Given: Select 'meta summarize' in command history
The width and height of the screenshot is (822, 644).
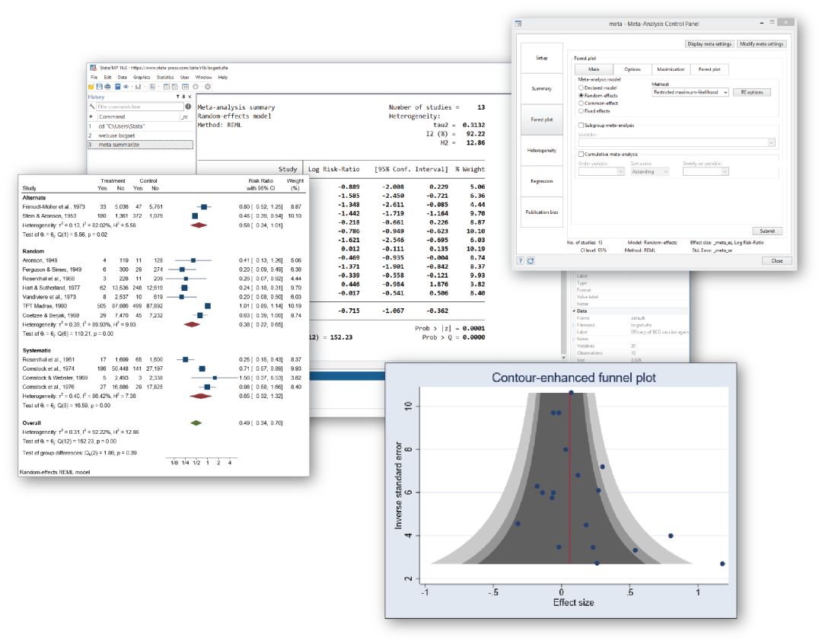Looking at the screenshot, I should 140,145.
